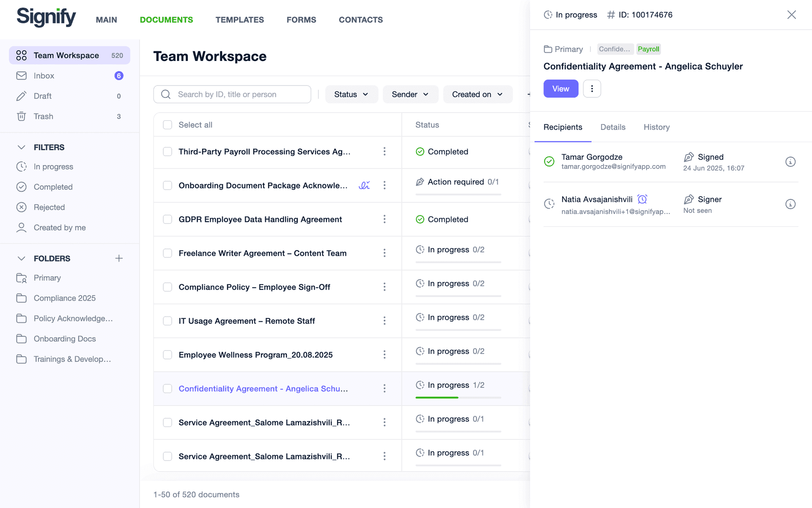Click info icon for Natia Avsajanishvili recipient

(x=790, y=204)
